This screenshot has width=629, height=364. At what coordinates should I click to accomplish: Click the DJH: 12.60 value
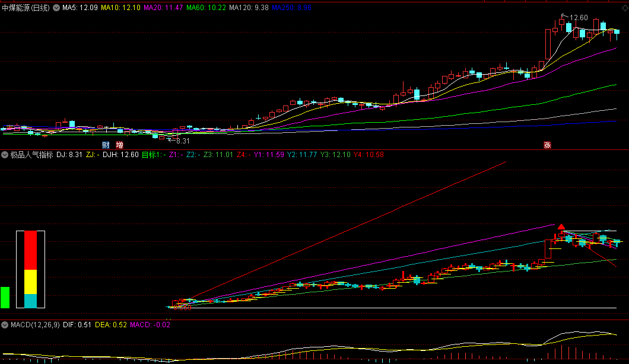(x=120, y=155)
